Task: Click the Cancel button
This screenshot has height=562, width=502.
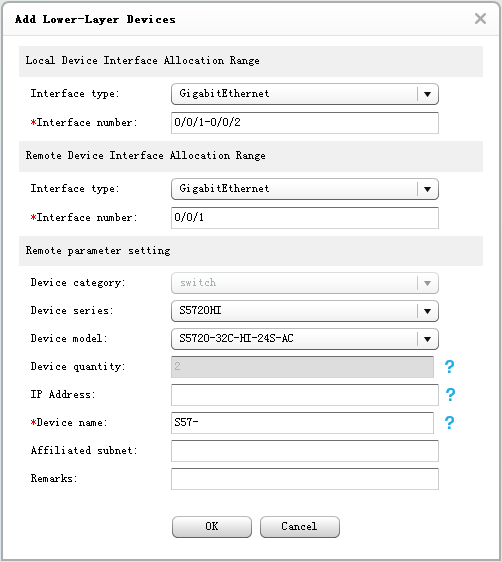Action: point(300,527)
